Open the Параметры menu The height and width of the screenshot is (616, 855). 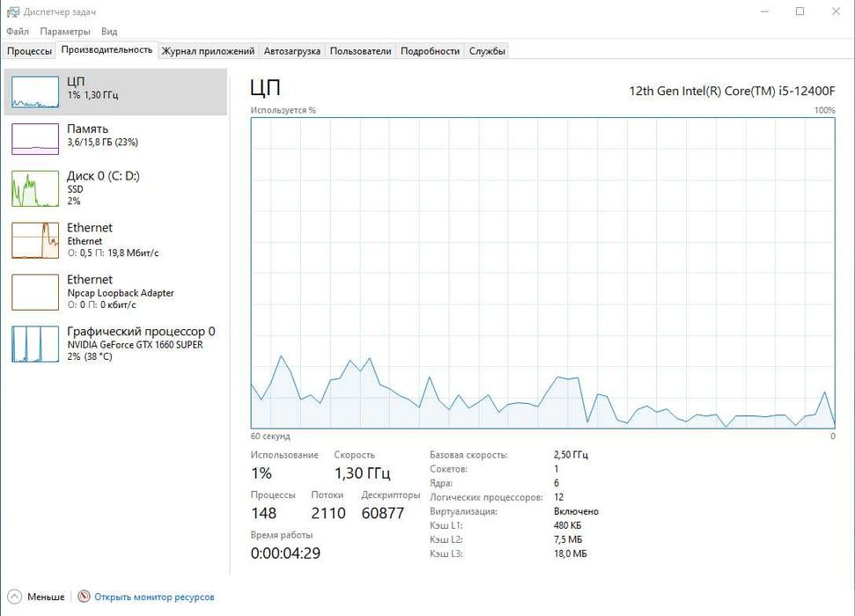coord(65,32)
